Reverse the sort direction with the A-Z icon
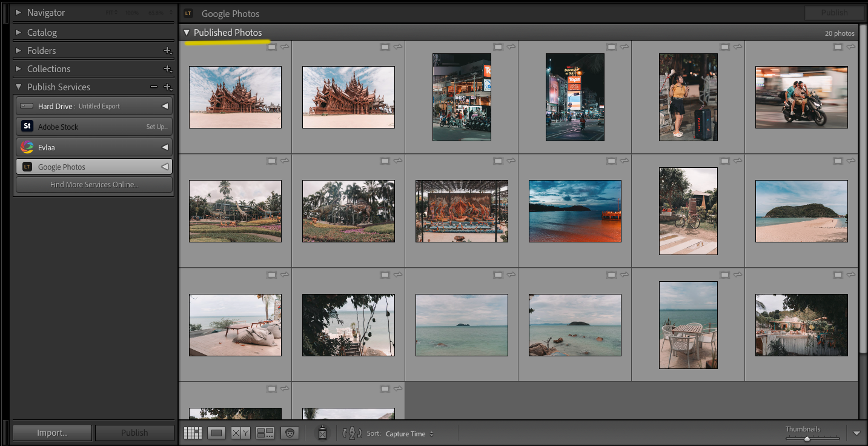The width and height of the screenshot is (868, 446). [351, 433]
